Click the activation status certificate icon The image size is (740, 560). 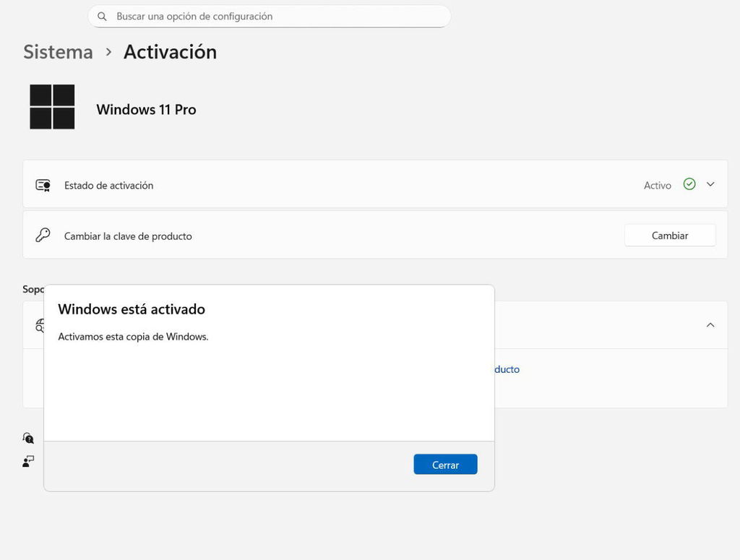43,185
